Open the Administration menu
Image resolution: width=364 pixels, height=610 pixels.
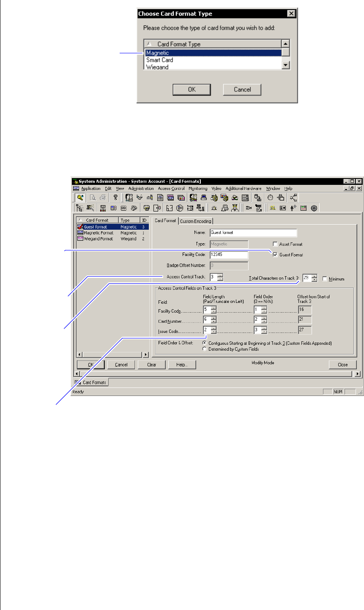point(141,188)
